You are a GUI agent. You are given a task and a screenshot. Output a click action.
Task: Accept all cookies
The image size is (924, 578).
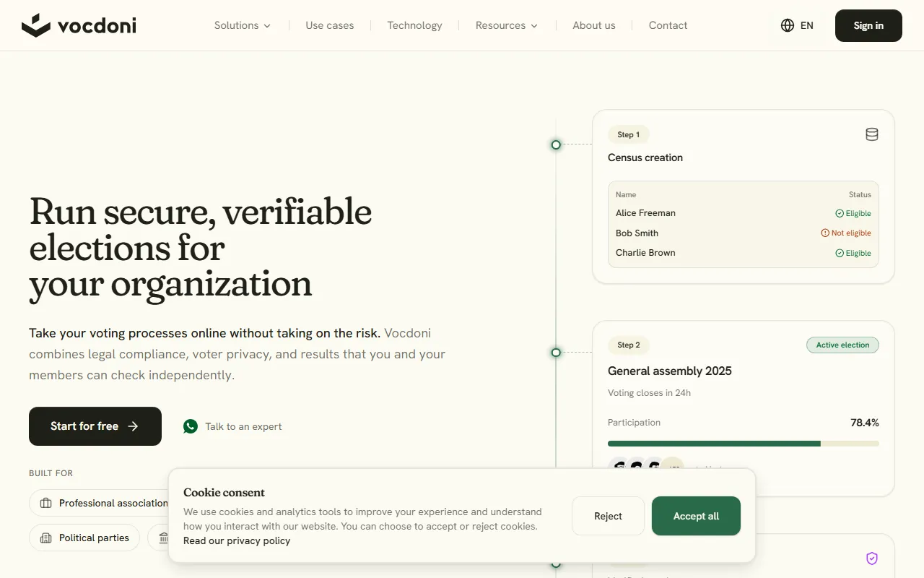[x=696, y=516]
